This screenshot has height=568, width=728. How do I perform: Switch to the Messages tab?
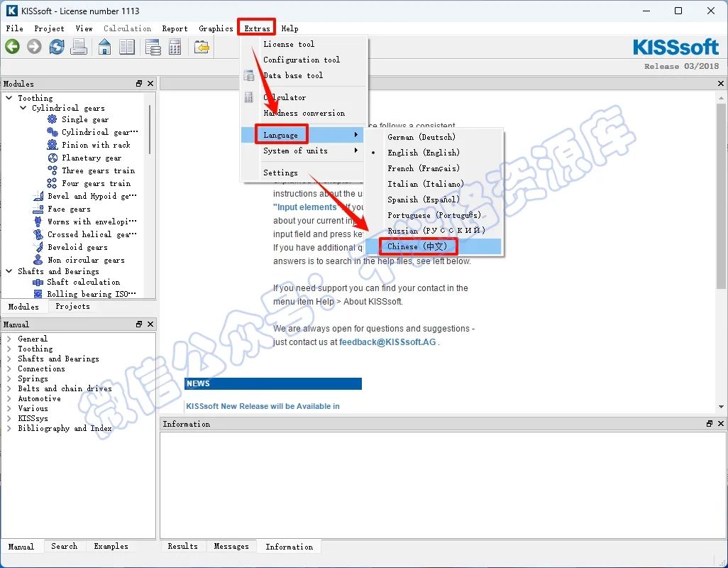tap(231, 546)
